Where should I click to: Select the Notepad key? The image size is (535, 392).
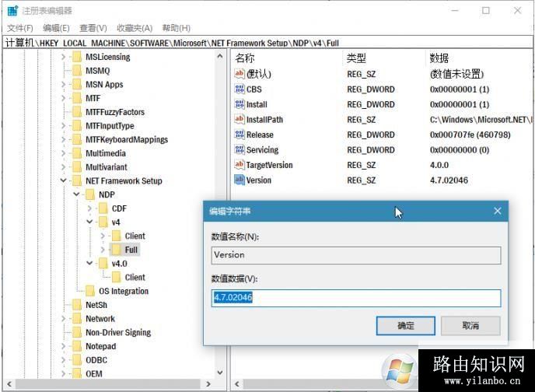(x=100, y=346)
